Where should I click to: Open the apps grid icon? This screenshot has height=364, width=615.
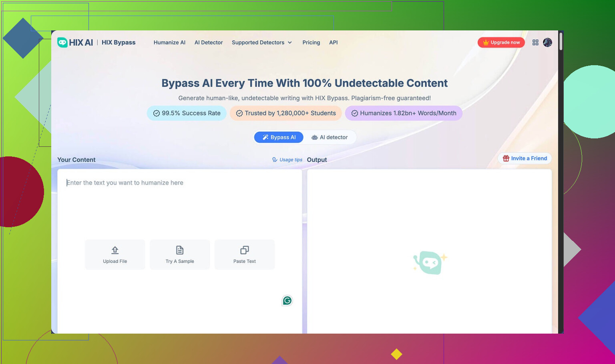point(535,42)
